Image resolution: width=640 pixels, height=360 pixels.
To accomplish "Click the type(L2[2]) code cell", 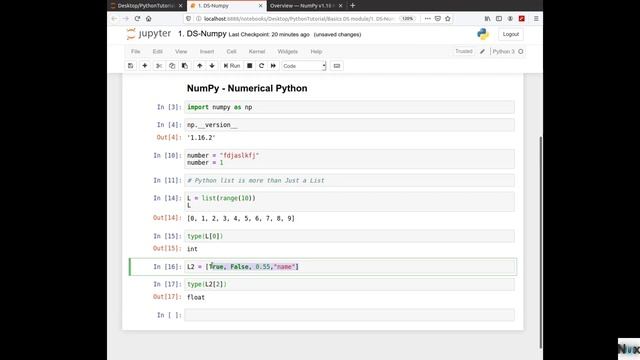I will pyautogui.click(x=349, y=284).
